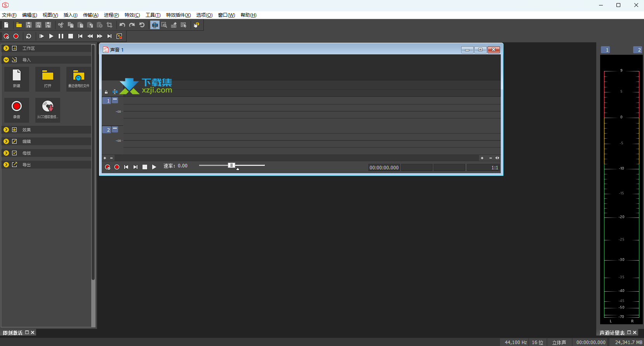The width and height of the screenshot is (644, 346).
Task: Click the crop tool in the toolbar
Action: (109, 25)
